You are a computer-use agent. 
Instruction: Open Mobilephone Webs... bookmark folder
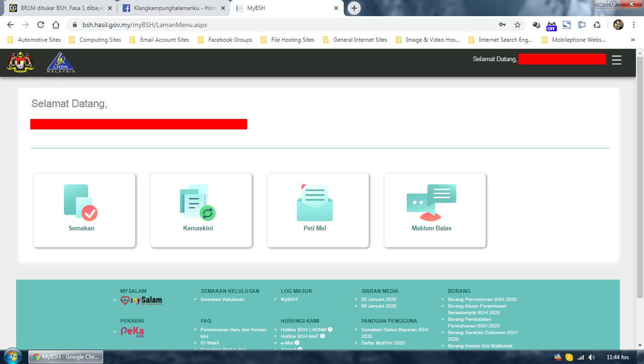(x=574, y=40)
